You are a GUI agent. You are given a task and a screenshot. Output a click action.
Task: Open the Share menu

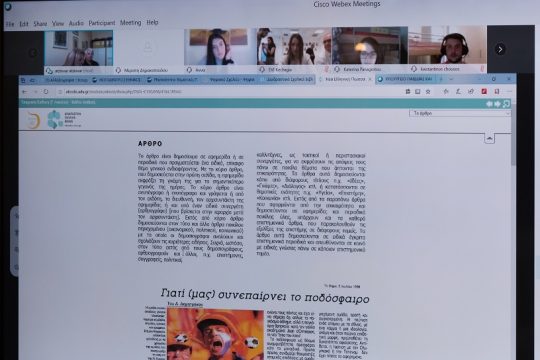tap(40, 24)
